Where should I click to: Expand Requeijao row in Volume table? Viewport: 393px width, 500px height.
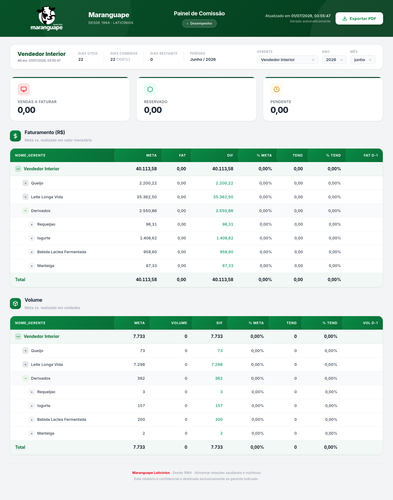pyautogui.click(x=31, y=392)
